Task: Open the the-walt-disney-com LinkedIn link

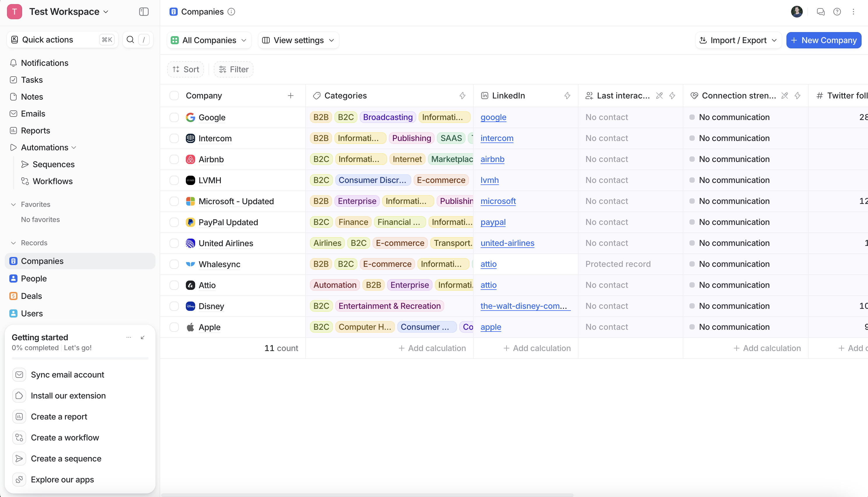Action: tap(525, 306)
